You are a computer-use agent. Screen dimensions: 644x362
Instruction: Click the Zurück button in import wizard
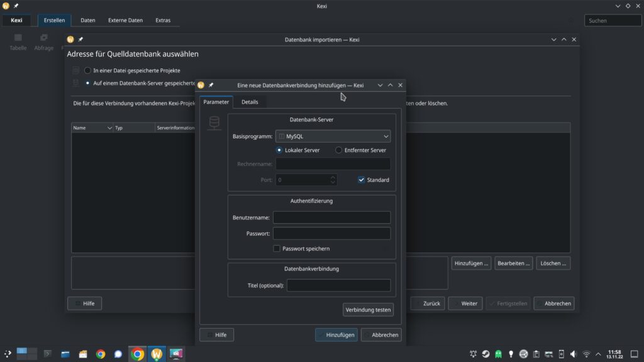coord(428,304)
